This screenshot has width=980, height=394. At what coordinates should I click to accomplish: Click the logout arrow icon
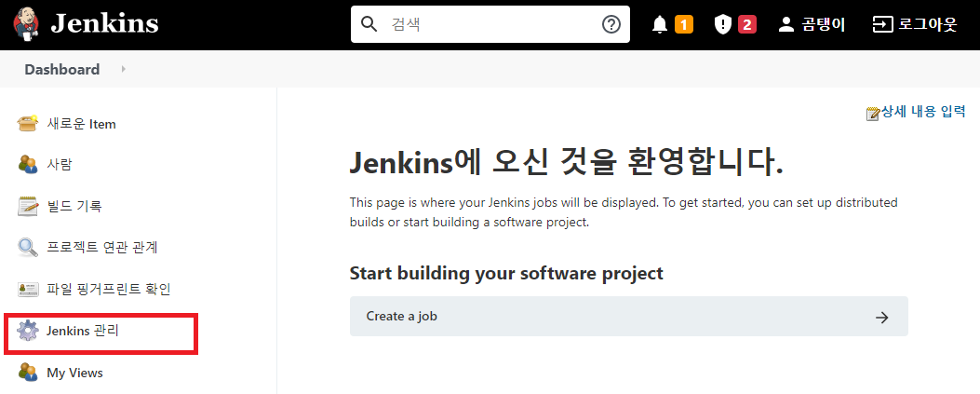coord(882,25)
